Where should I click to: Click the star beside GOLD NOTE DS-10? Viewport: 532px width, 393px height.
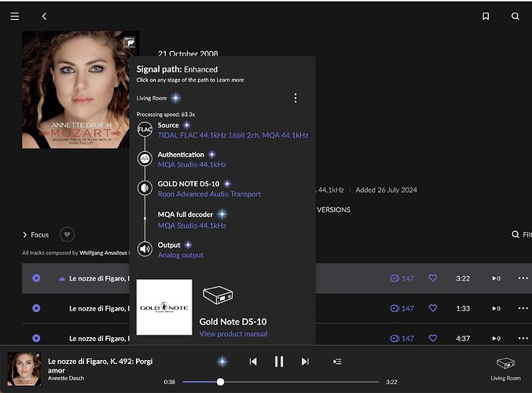pyautogui.click(x=227, y=184)
